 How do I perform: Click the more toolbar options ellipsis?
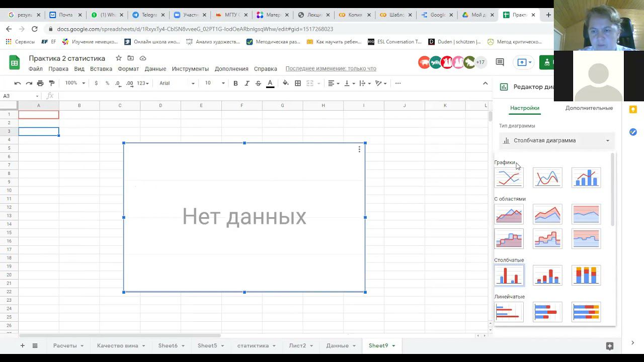pos(398,83)
